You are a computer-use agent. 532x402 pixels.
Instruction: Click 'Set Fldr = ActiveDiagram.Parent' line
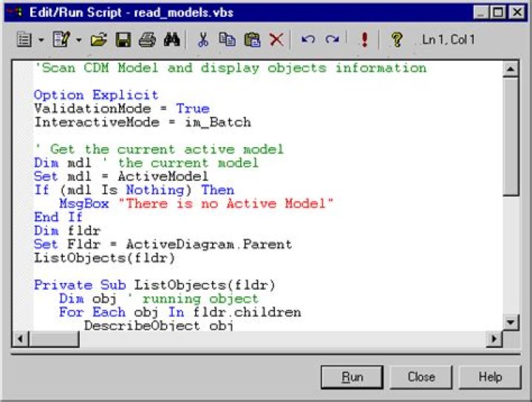[163, 245]
